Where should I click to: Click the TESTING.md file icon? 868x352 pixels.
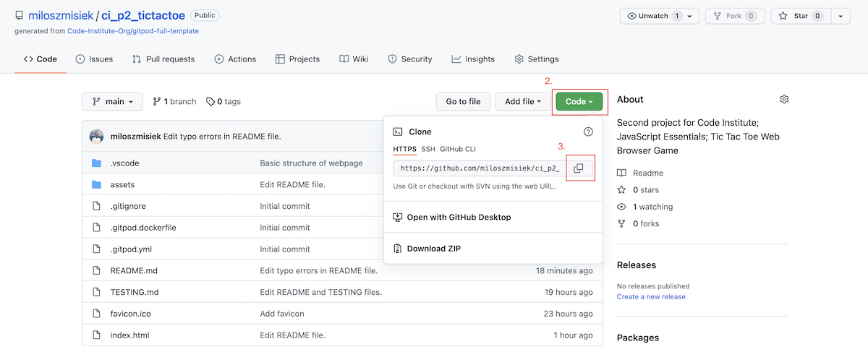pyautogui.click(x=96, y=292)
